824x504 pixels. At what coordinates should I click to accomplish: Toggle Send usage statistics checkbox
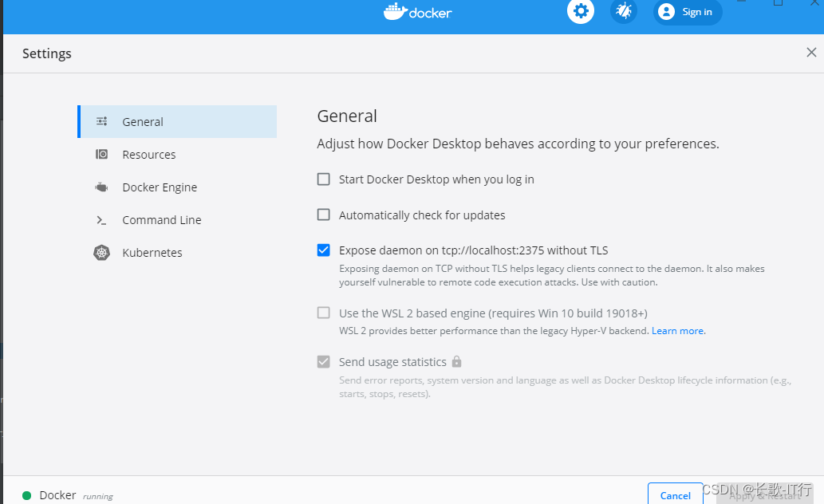coord(324,361)
